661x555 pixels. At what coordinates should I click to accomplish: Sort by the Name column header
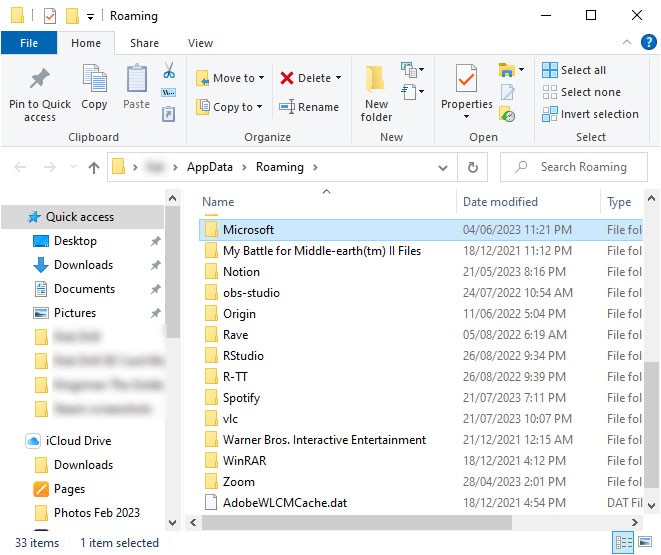[218, 202]
